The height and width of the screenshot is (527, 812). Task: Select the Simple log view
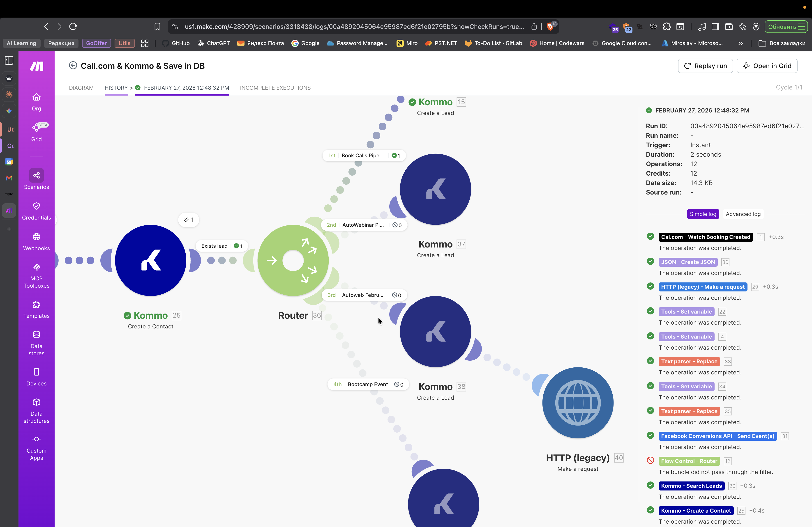pos(703,214)
